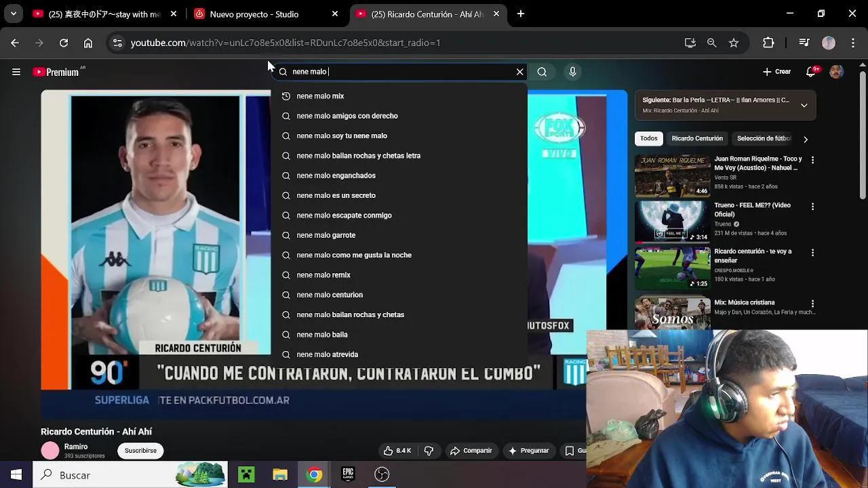868x488 pixels.
Task: Click the Compartir share button
Action: point(471,451)
